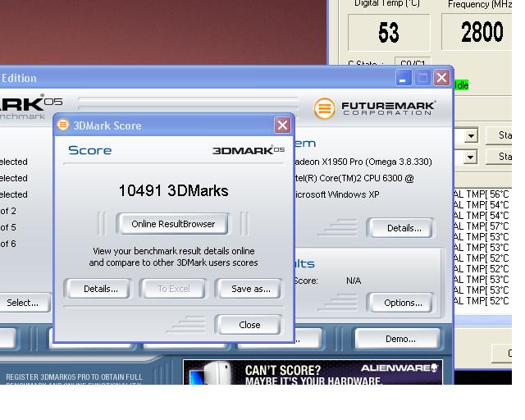This screenshot has width=525, height=420.
Task: Click the Futuremark Corporation logo icon
Action: [325, 108]
